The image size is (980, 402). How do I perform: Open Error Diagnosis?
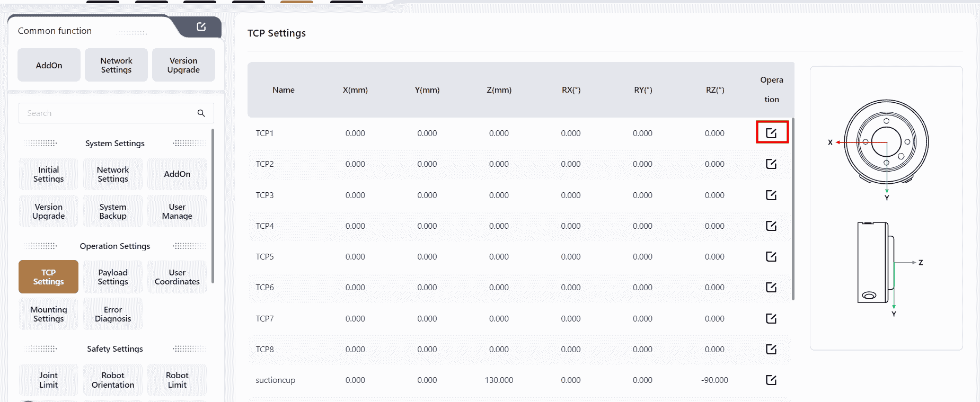coord(113,314)
